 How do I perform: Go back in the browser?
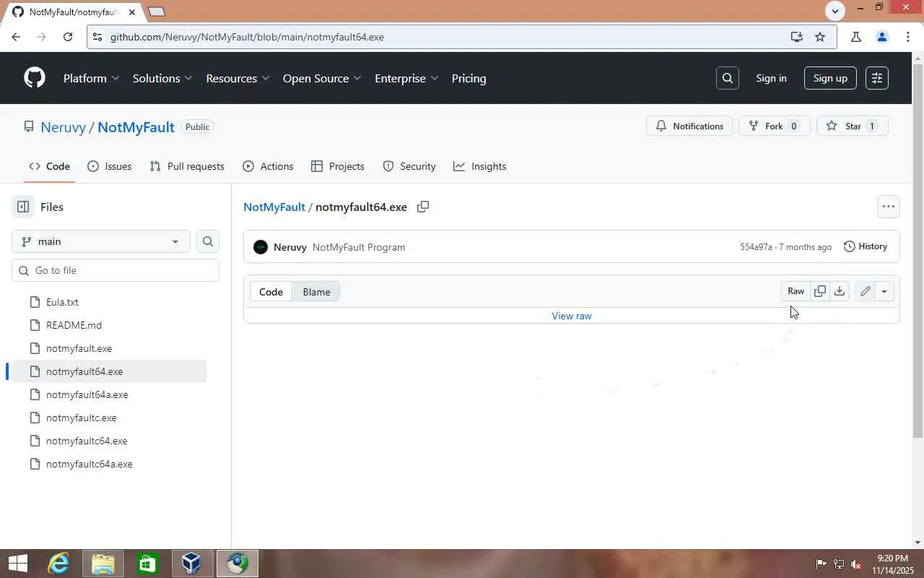coord(16,37)
